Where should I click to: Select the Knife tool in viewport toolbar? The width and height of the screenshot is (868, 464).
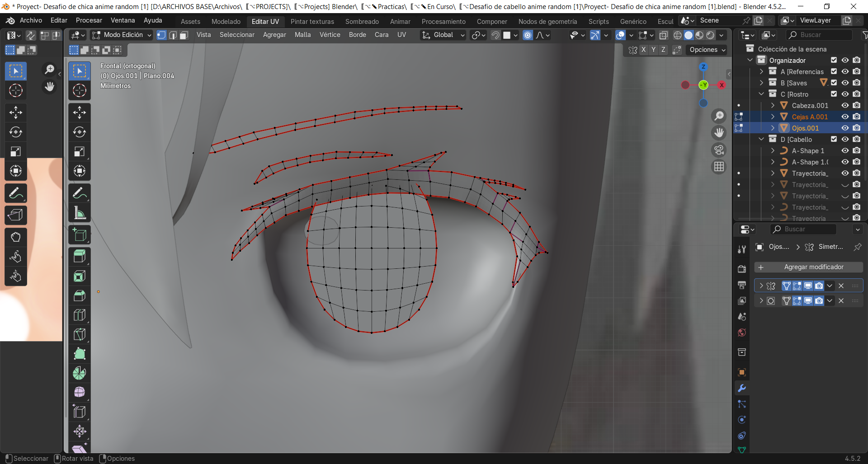coord(80,334)
